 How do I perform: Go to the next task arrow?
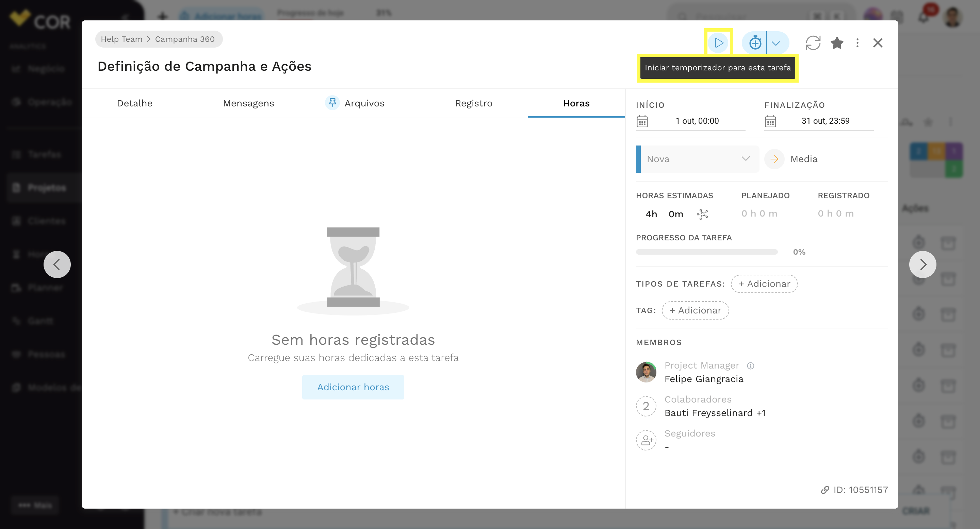point(922,264)
